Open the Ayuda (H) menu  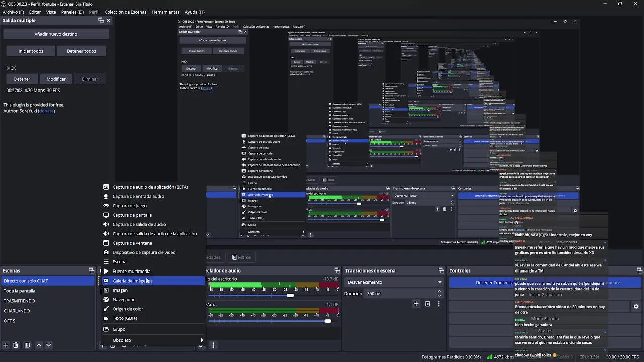(x=195, y=12)
